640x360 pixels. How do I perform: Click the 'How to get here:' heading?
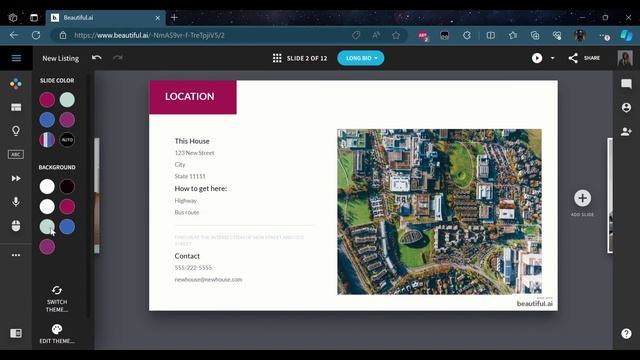pos(200,189)
